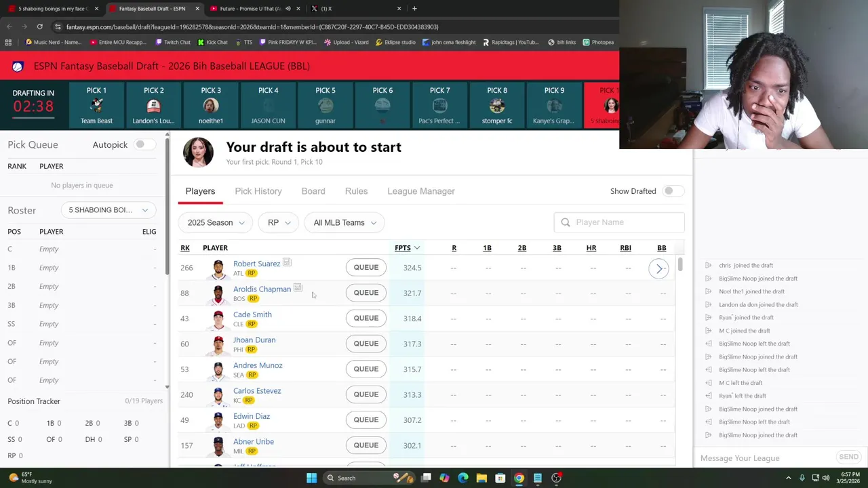Open the All MLB Teams dropdown
The image size is (868, 488).
344,222
